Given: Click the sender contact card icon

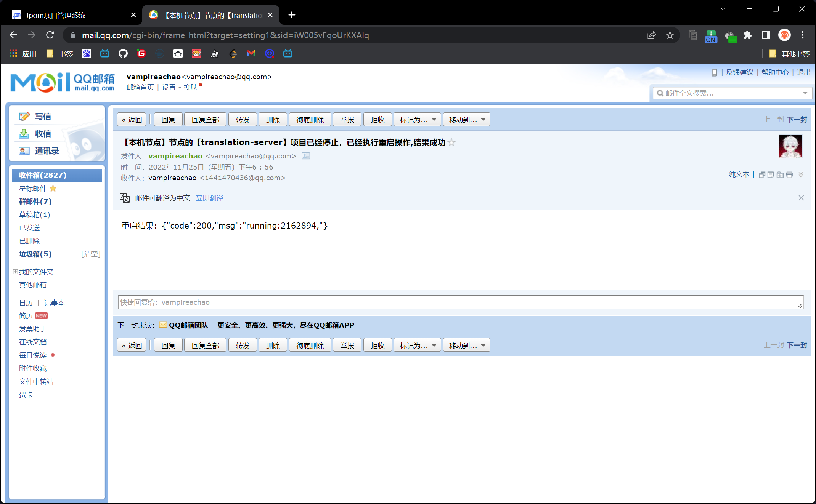Looking at the screenshot, I should pyautogui.click(x=306, y=156).
